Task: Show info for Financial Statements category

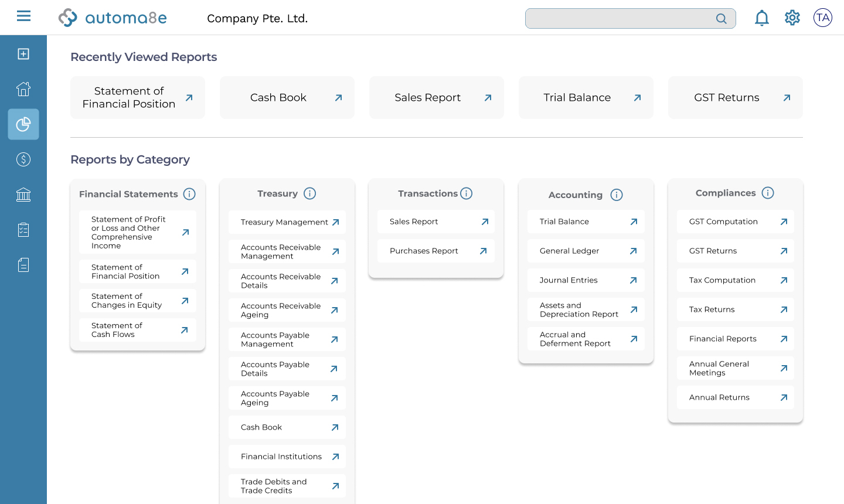Action: [x=189, y=194]
